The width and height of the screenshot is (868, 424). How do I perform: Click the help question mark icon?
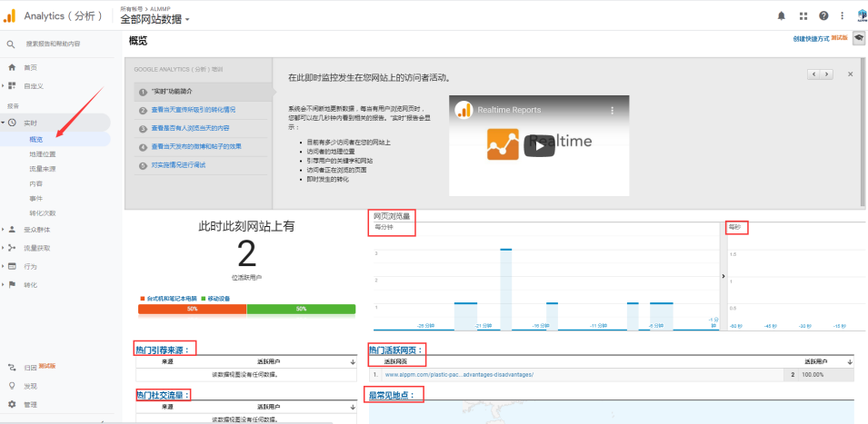click(823, 15)
